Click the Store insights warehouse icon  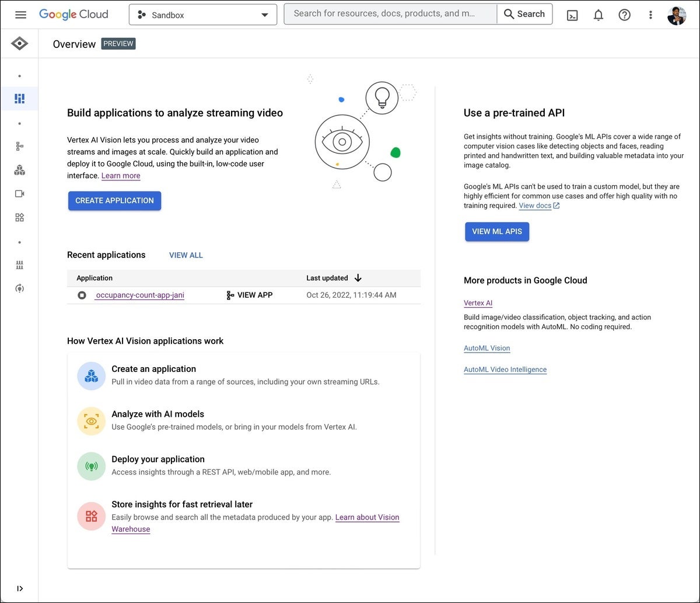[x=91, y=516]
